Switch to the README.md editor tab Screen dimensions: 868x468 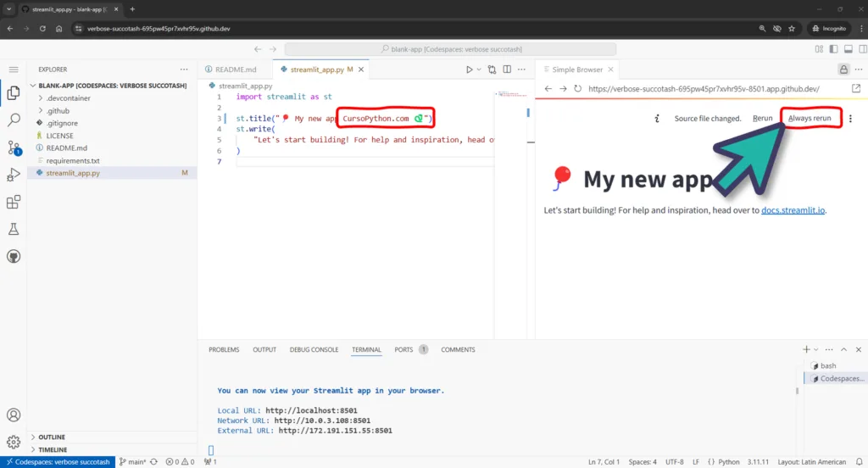[x=236, y=70]
